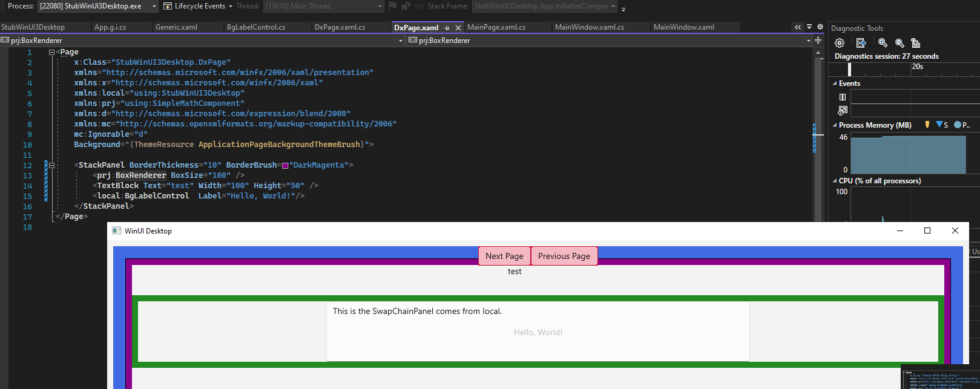Click the DarkMagenta color swatch in code
980x389 pixels.
[285, 165]
